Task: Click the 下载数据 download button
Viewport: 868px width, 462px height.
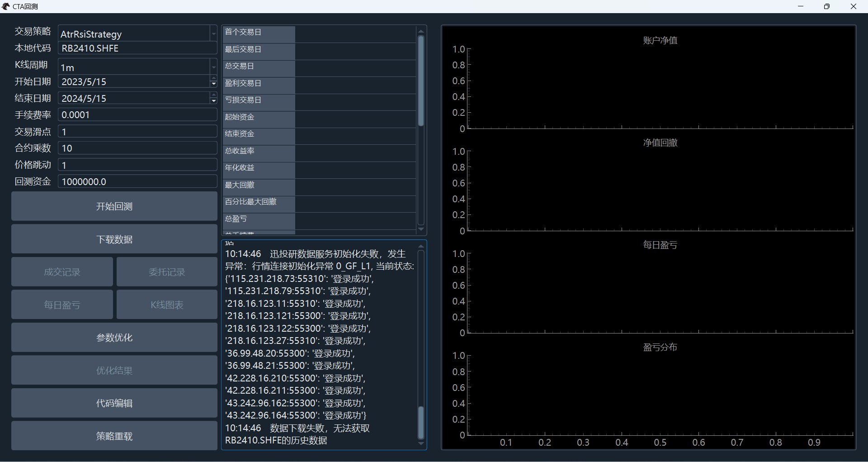Action: click(114, 239)
